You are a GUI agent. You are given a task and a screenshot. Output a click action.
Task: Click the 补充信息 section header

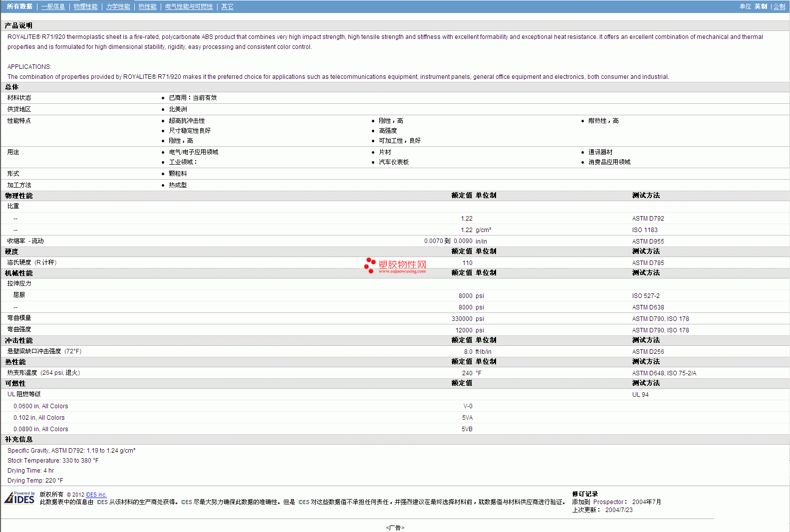tap(18, 439)
